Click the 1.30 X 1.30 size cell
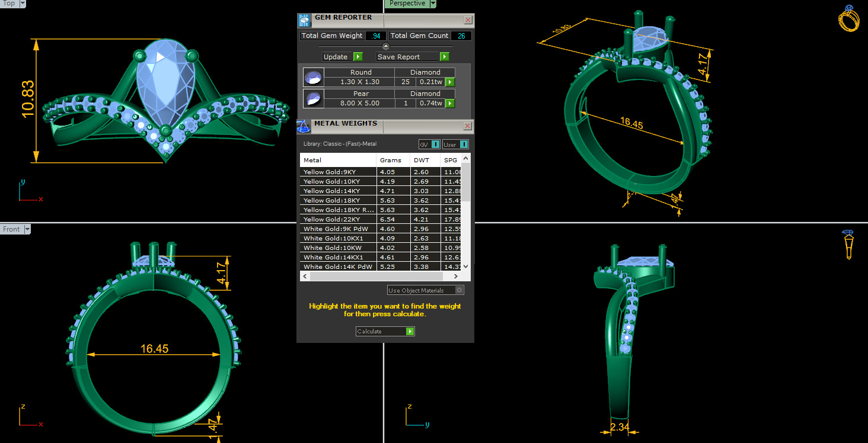Screen dimensions: 868x443 tap(360, 82)
